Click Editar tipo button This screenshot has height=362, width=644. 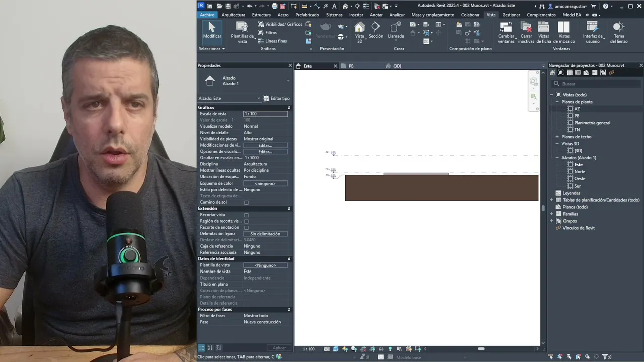coord(277,98)
